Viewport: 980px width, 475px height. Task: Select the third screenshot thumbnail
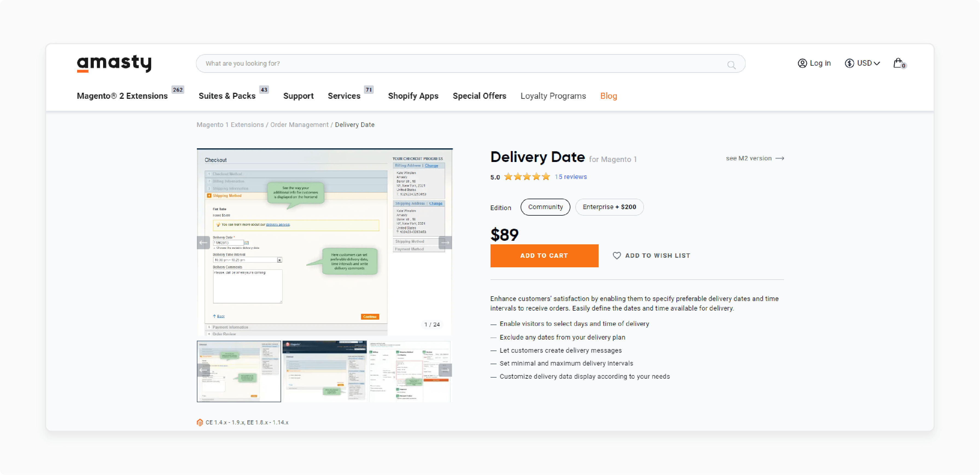(x=410, y=371)
